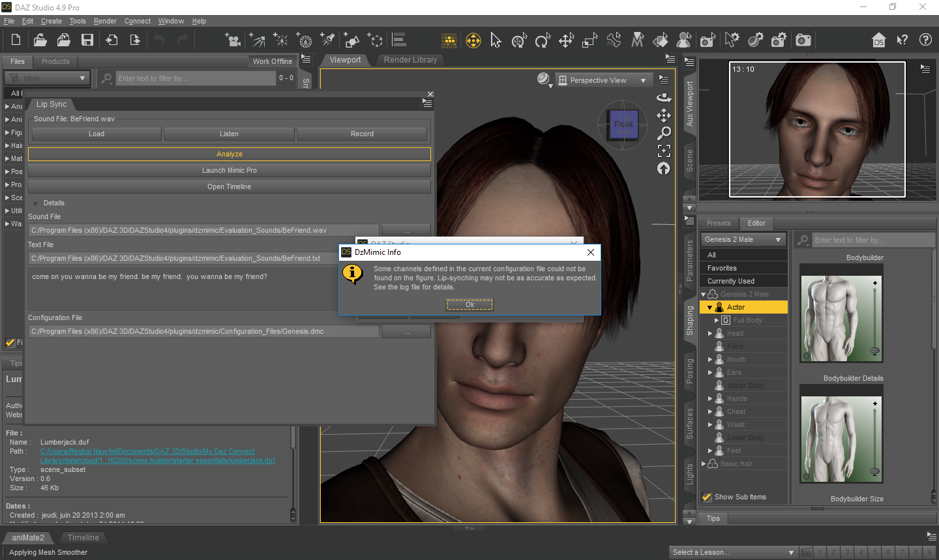Viewport: 939px width, 560px height.
Task: Click the Launch Mimic Pro button
Action: [x=230, y=170]
